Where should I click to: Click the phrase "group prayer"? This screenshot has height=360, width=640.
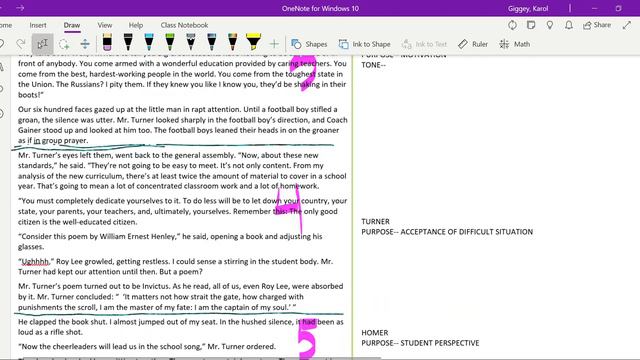[x=64, y=140]
